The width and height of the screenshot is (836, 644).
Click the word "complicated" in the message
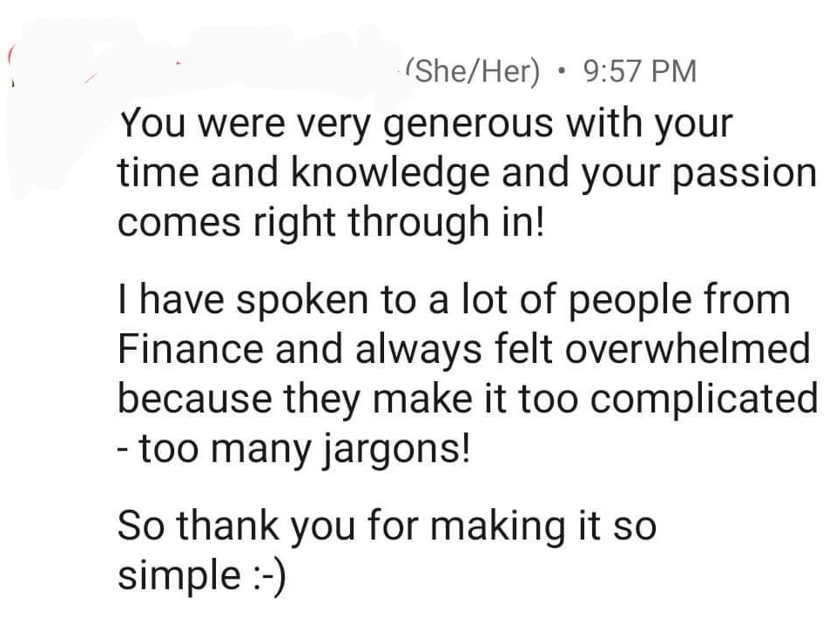click(x=704, y=400)
